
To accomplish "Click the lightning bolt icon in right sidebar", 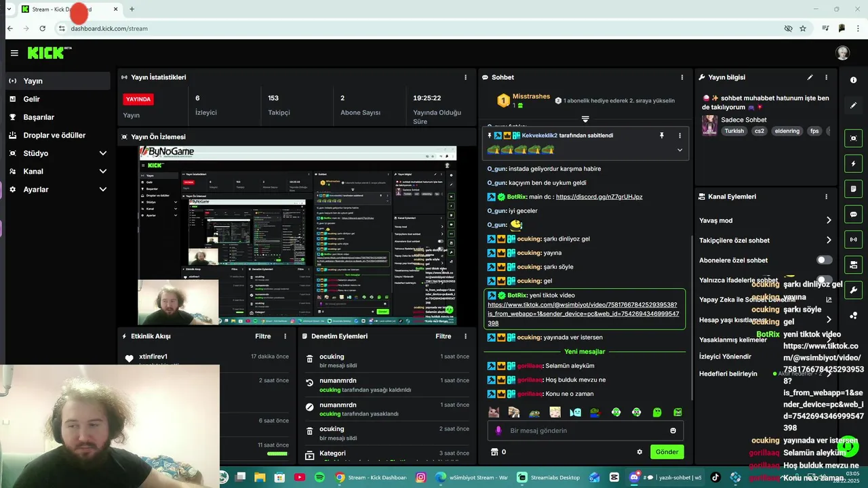I will [853, 163].
